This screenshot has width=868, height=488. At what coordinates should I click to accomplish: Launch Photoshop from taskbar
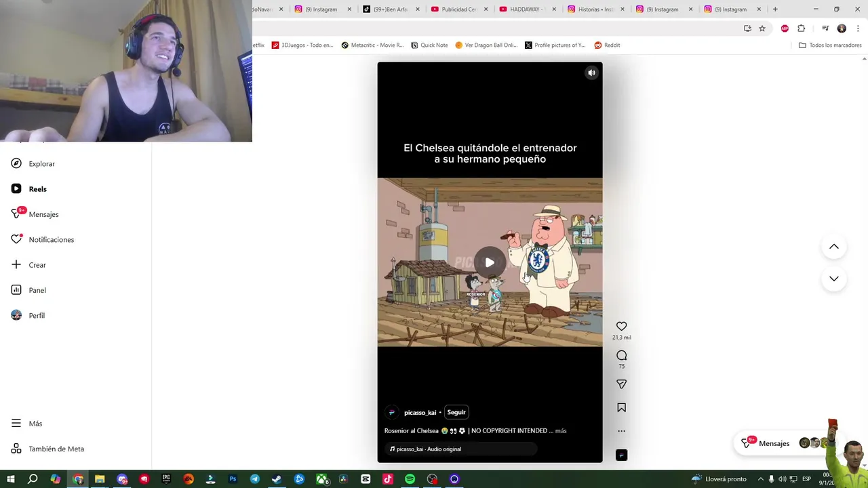(x=233, y=479)
